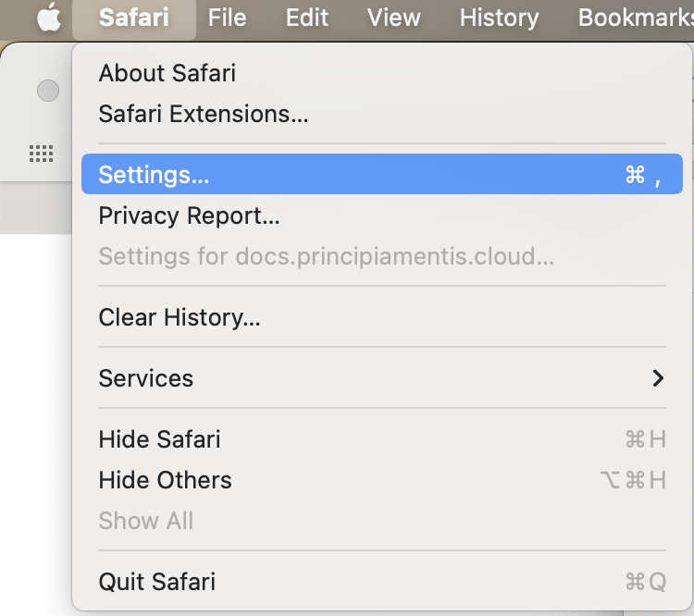Open the Bookmarks menu
694x616 pixels.
(635, 18)
